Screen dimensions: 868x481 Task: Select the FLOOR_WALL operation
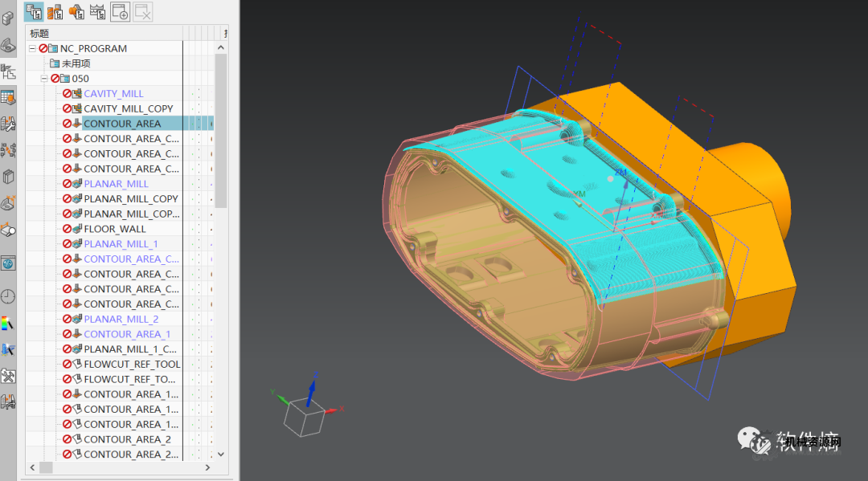click(115, 229)
